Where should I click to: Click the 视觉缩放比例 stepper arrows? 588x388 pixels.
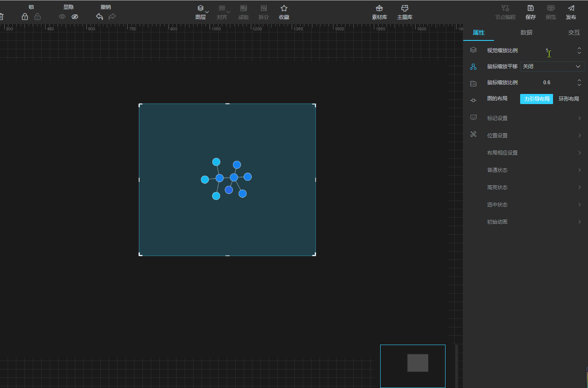(x=579, y=51)
